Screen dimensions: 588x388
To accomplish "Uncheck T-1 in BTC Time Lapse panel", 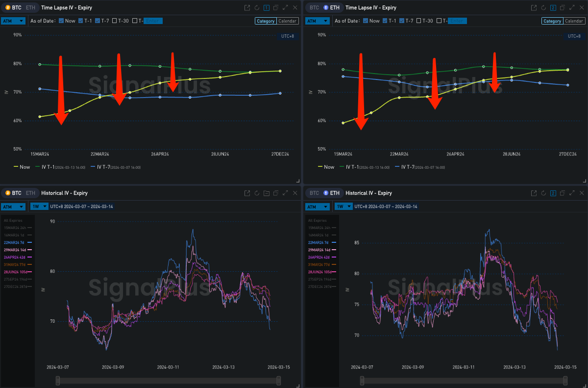I will pos(81,21).
